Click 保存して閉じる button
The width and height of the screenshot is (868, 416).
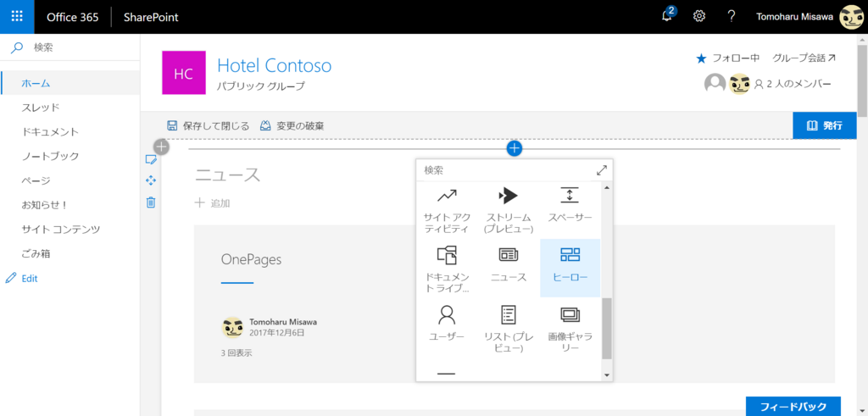click(x=209, y=125)
